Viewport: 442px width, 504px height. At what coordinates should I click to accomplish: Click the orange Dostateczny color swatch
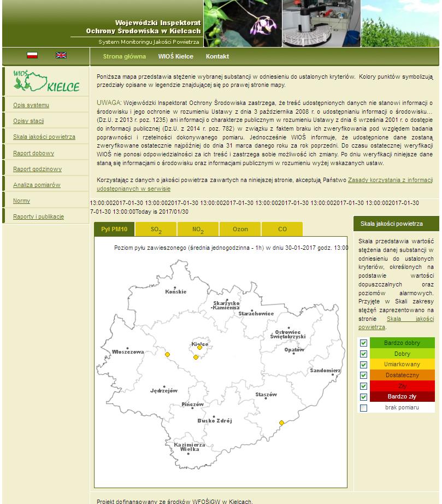402,375
